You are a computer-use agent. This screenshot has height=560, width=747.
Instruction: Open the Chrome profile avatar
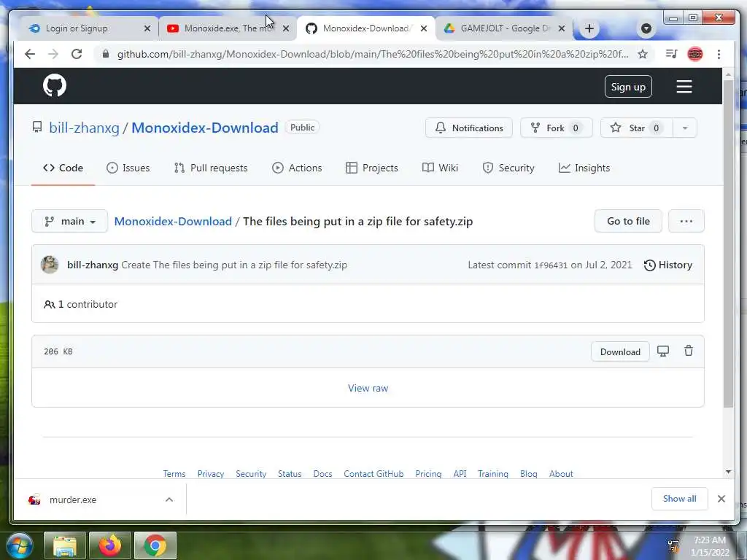pyautogui.click(x=695, y=54)
